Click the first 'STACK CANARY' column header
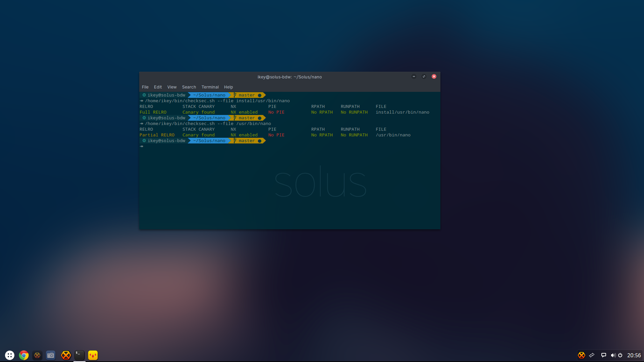The image size is (644, 362). click(199, 107)
